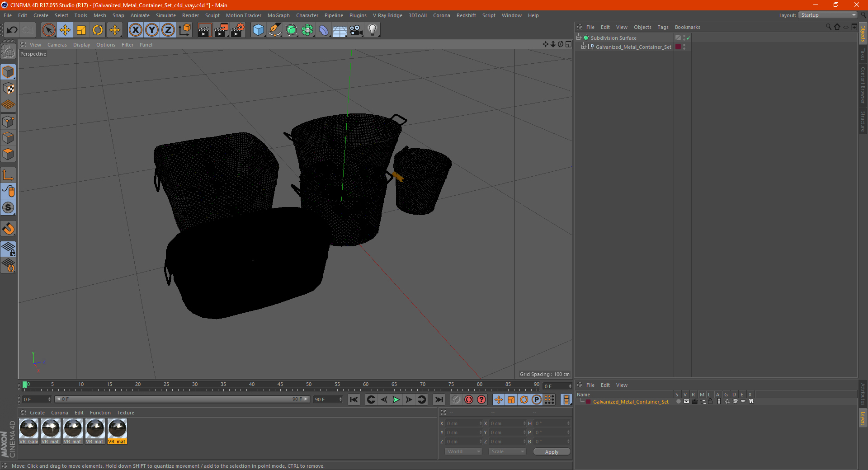Open the Simulate menu
The width and height of the screenshot is (868, 470).
[x=166, y=15]
